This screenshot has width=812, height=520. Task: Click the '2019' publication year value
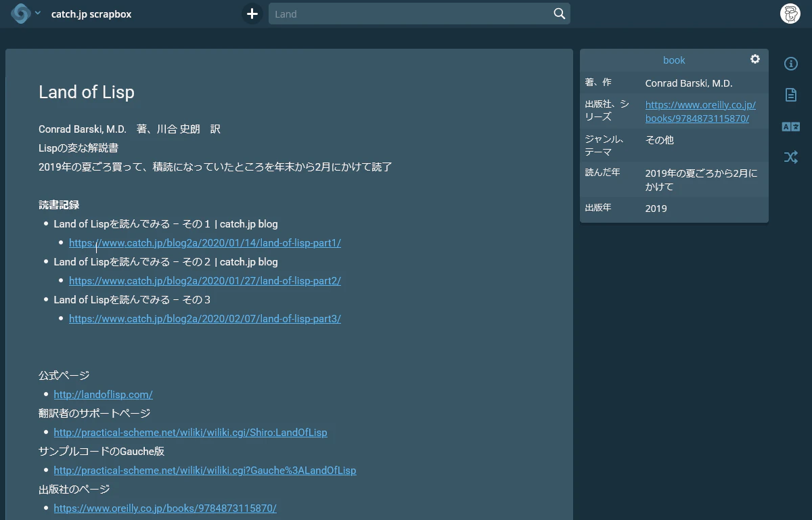tap(656, 209)
